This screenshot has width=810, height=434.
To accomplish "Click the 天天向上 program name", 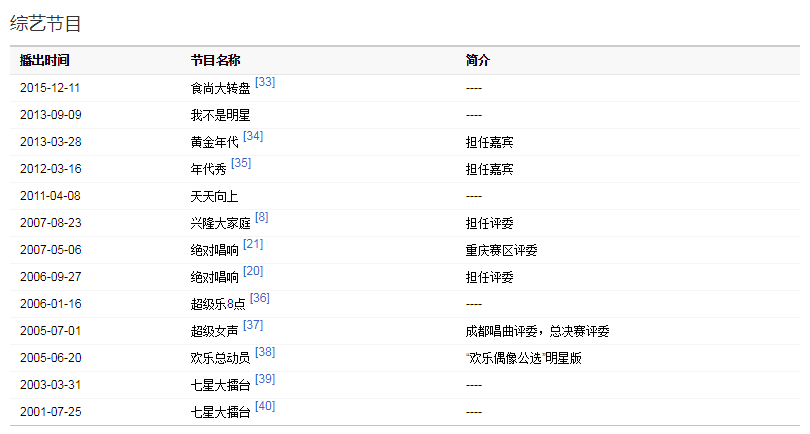I will (x=214, y=196).
